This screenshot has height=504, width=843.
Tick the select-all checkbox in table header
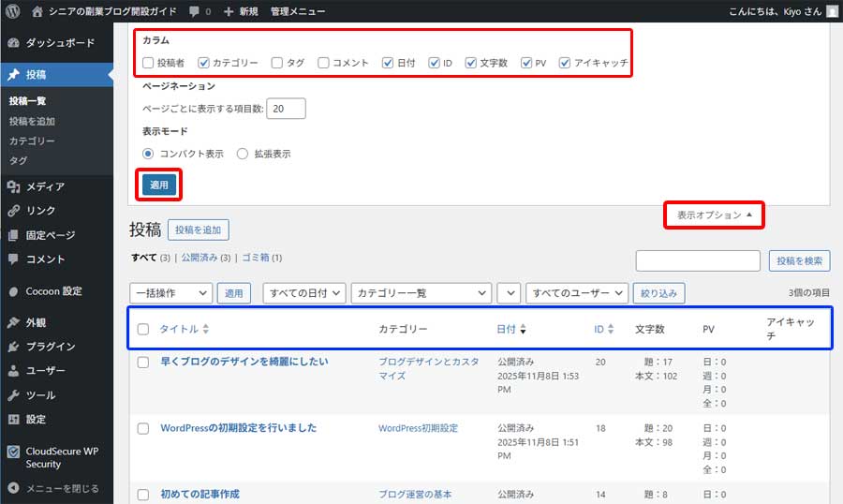(143, 329)
